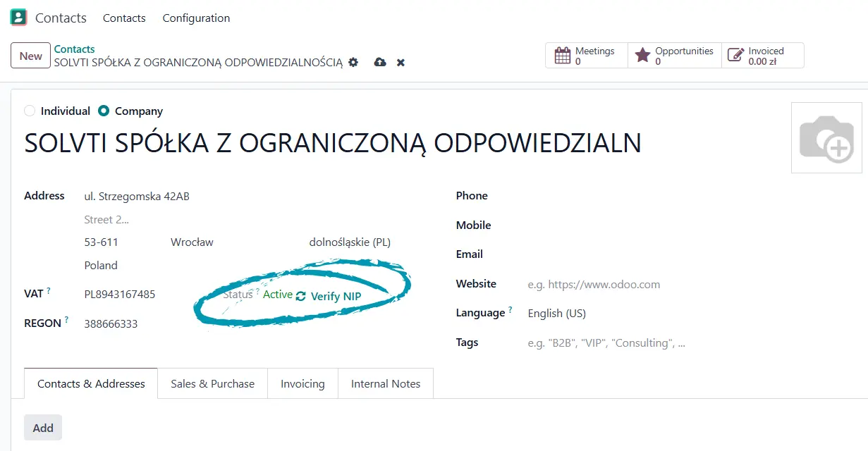The image size is (868, 451).
Task: Open Opportunities star stat button
Action: point(674,56)
